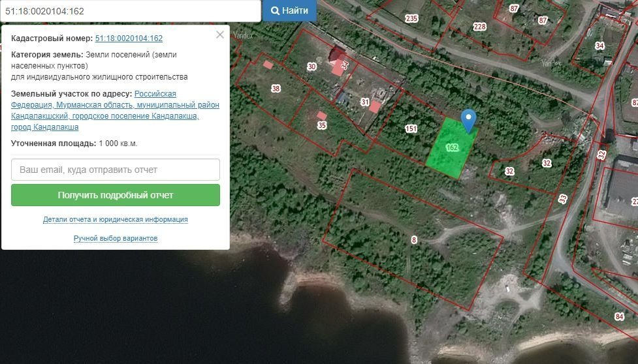
Task: Select parcel number 235 on map
Action: pyautogui.click(x=411, y=18)
